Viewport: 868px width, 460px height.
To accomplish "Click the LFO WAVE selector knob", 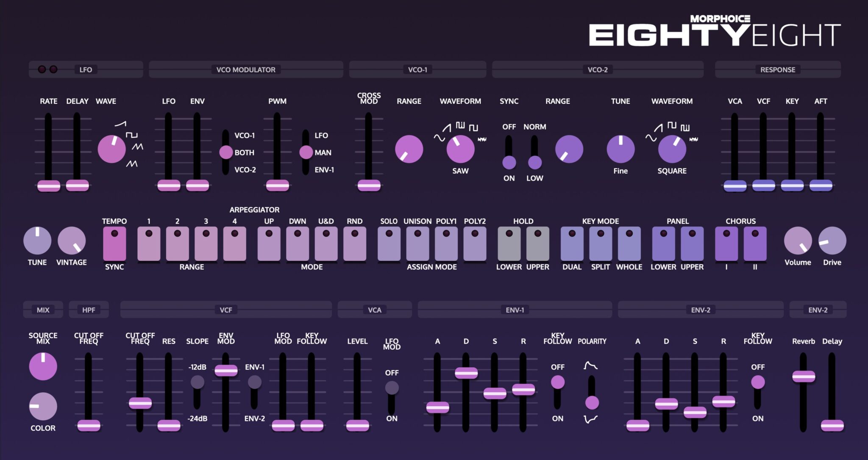I will tap(112, 149).
